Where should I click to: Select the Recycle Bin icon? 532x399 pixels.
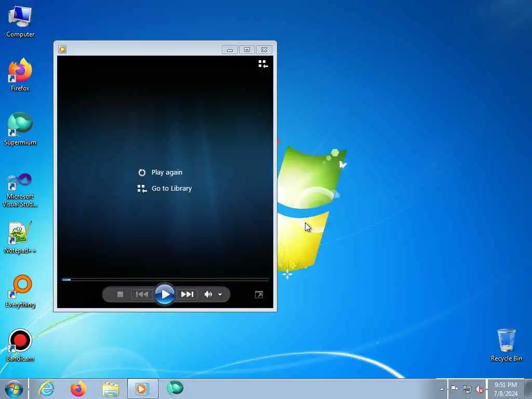coord(506,345)
